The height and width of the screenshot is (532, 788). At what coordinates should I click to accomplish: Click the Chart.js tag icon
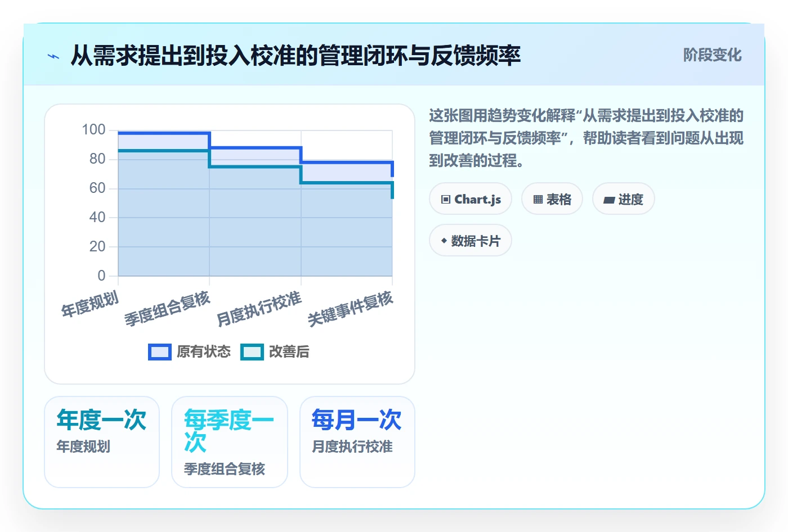(446, 200)
